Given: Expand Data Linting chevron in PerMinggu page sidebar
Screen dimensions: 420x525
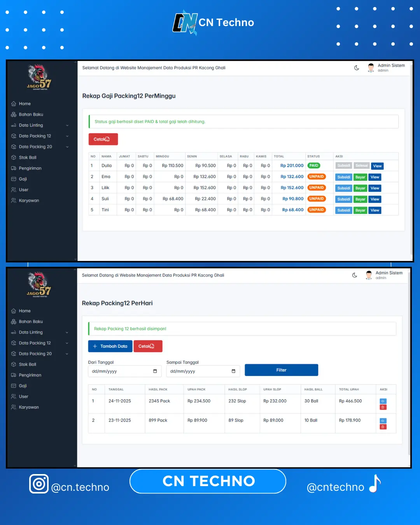Looking at the screenshot, I should (x=67, y=126).
